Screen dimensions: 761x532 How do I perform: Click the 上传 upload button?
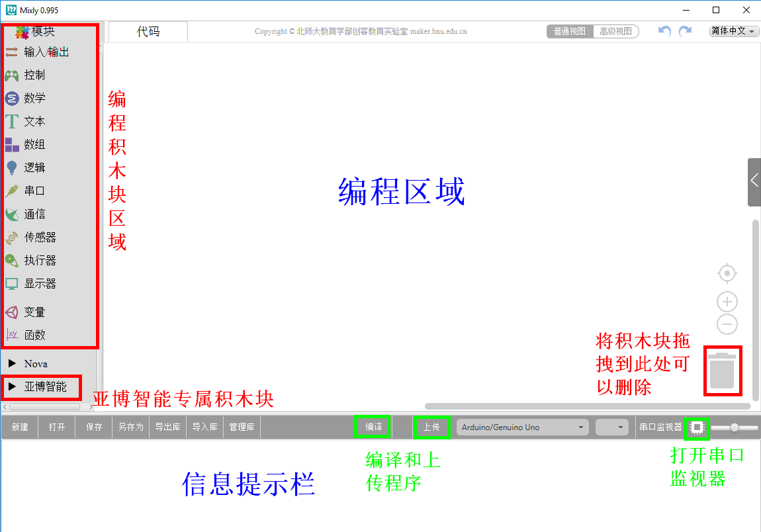click(x=431, y=427)
